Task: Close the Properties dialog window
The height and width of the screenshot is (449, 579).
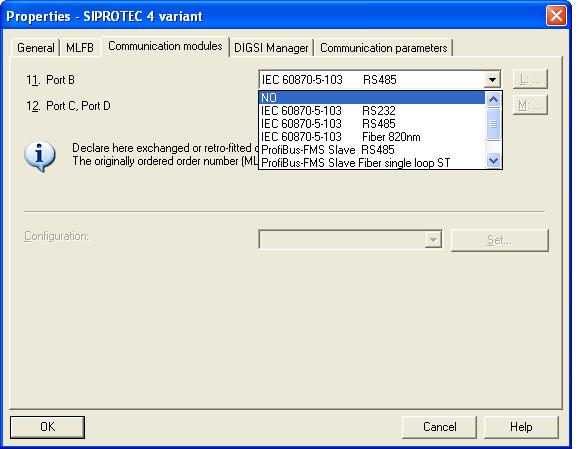Action: tap(556, 16)
